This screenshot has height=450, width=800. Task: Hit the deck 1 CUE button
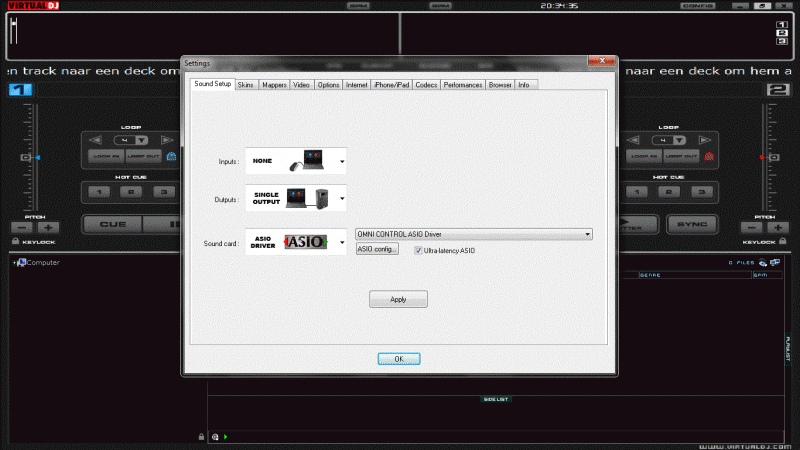[113, 224]
